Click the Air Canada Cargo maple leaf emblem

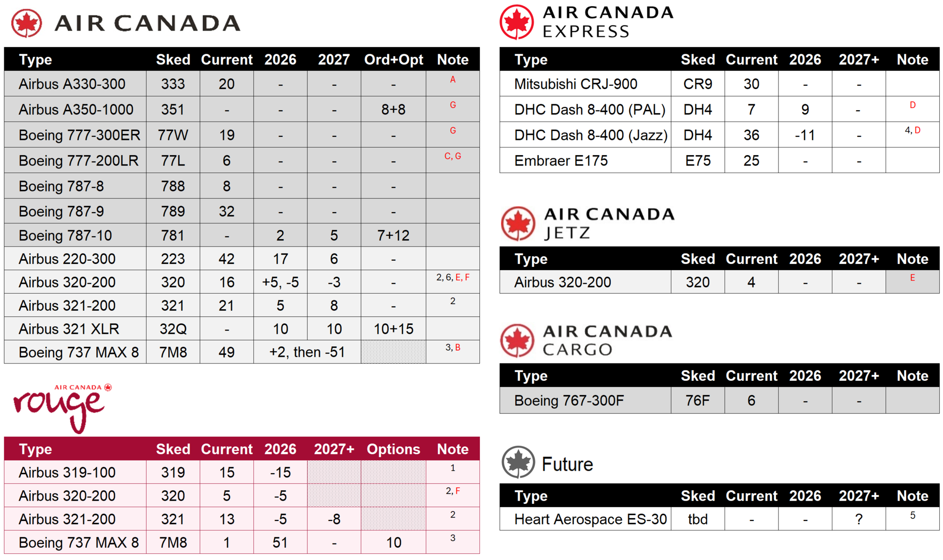click(517, 340)
